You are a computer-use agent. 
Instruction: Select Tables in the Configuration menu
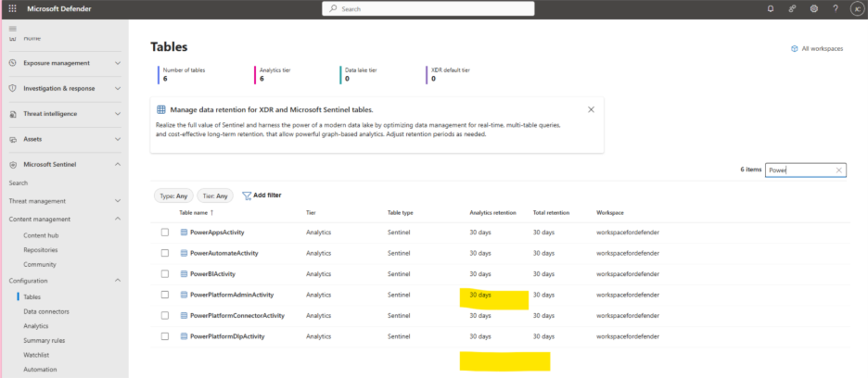[x=32, y=297]
